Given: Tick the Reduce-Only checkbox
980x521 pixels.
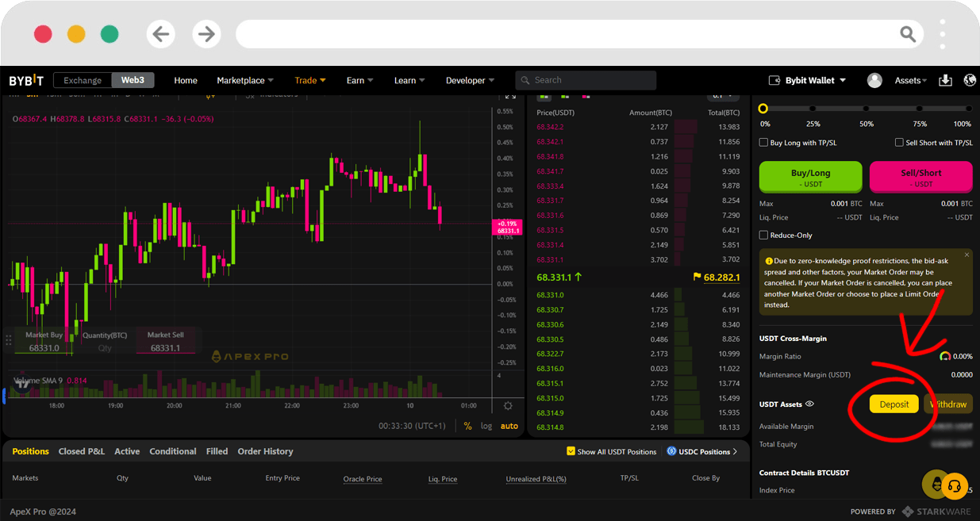Looking at the screenshot, I should point(763,235).
